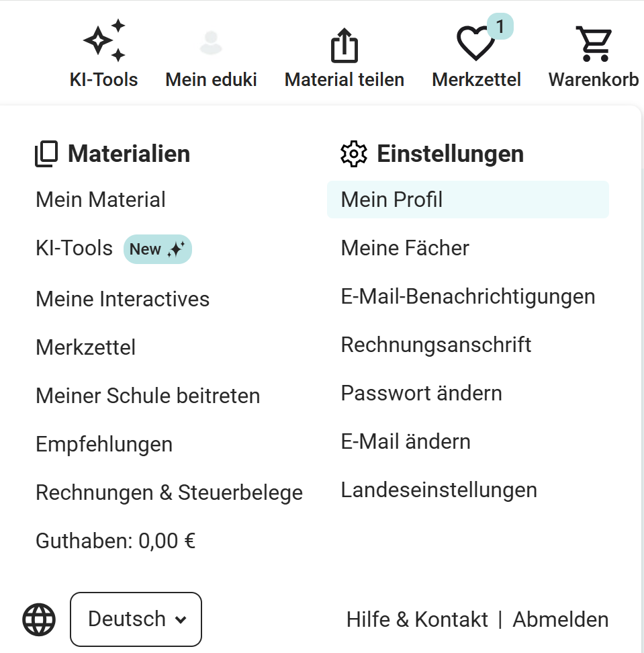Click the Mein eduki avatar icon
The width and height of the screenshot is (644, 653).
211,42
